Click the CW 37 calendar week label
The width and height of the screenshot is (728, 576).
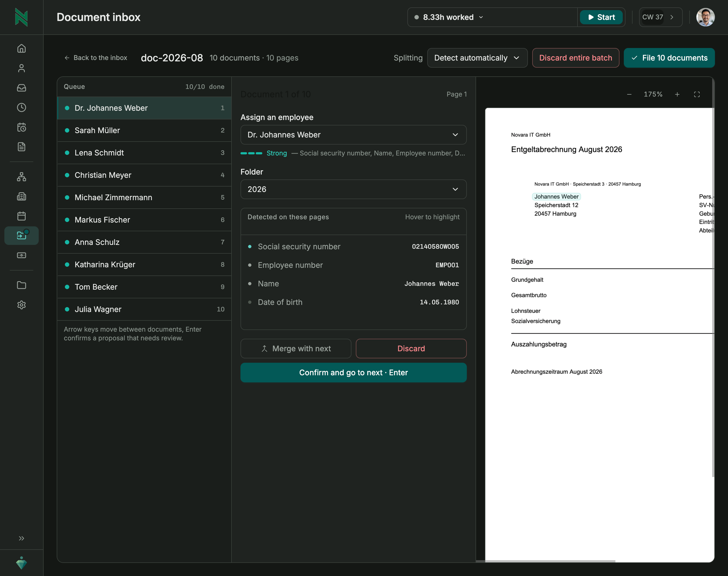[x=652, y=17]
